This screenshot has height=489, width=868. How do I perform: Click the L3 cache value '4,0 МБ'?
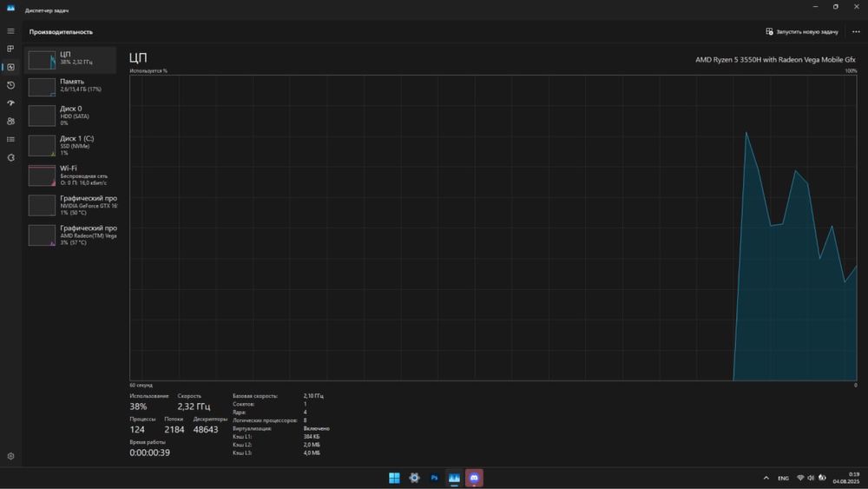click(312, 453)
